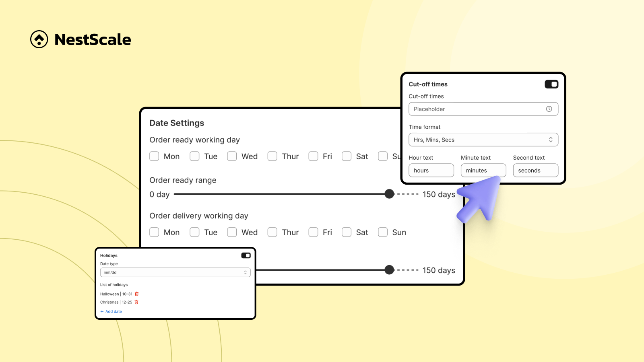Click the Hour text input field
Viewport: 644px width, 362px height.
pyautogui.click(x=431, y=170)
